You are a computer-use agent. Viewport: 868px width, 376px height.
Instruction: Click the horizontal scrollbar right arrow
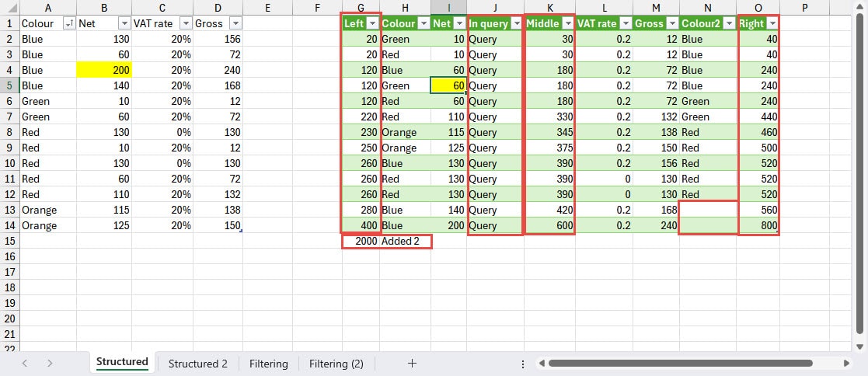(x=846, y=364)
